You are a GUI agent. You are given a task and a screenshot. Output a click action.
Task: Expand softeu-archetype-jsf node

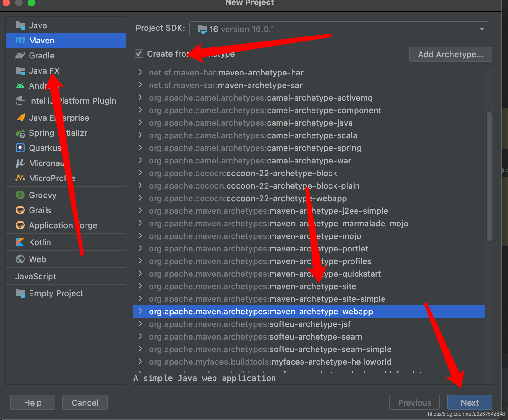click(x=140, y=324)
